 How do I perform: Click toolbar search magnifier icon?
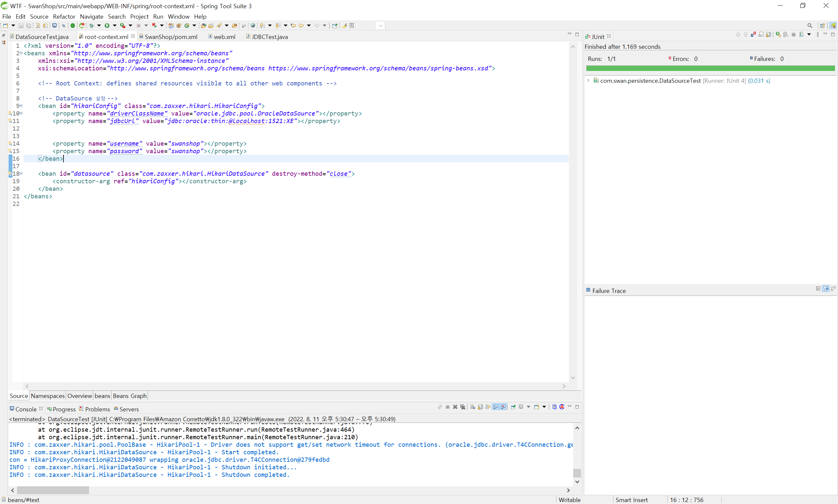click(810, 26)
